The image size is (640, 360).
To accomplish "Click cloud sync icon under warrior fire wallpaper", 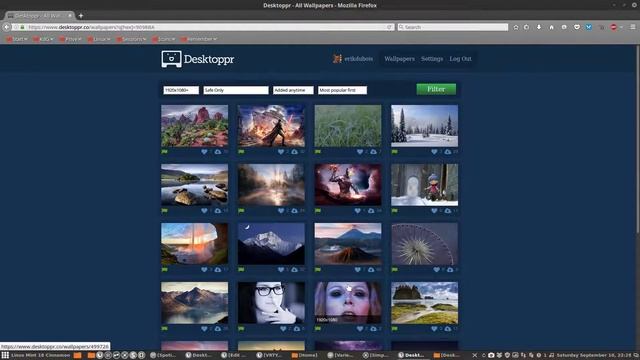I will [x=294, y=152].
